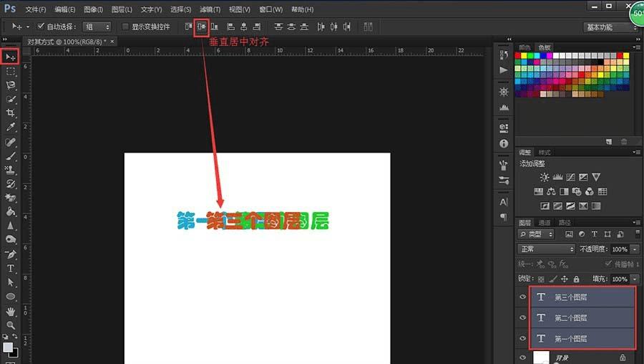Select the Horizontal Type tool
Image resolution: width=644 pixels, height=364 pixels.
tap(11, 268)
